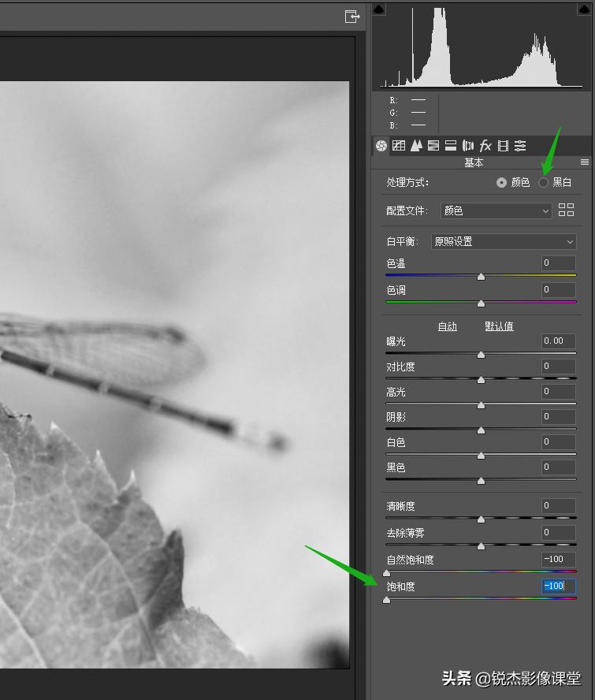This screenshot has height=700, width=595.
Task: Switch to the Detail sharpening tab
Action: pyautogui.click(x=416, y=146)
